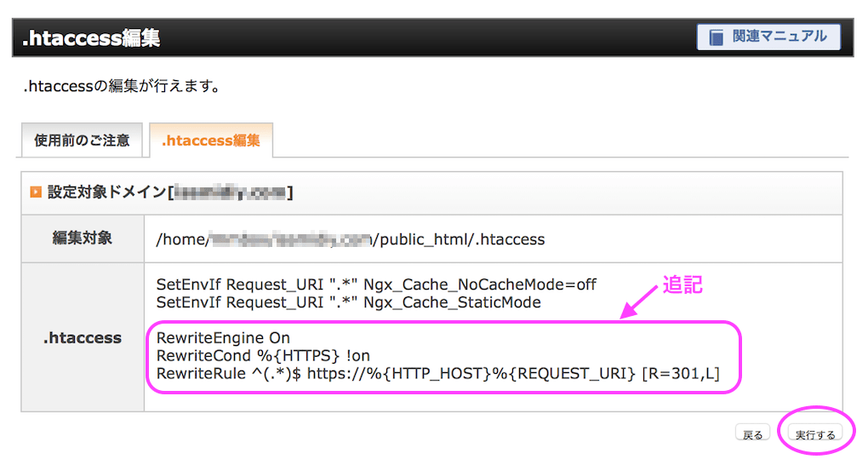The width and height of the screenshot is (868, 465).
Task: Switch to the 使用前のご注意 tab
Action: tap(82, 141)
